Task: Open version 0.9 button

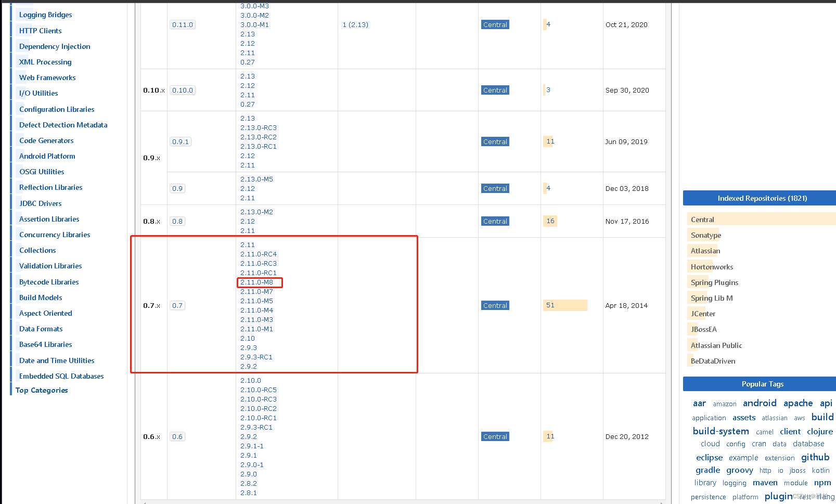Action: pos(177,188)
